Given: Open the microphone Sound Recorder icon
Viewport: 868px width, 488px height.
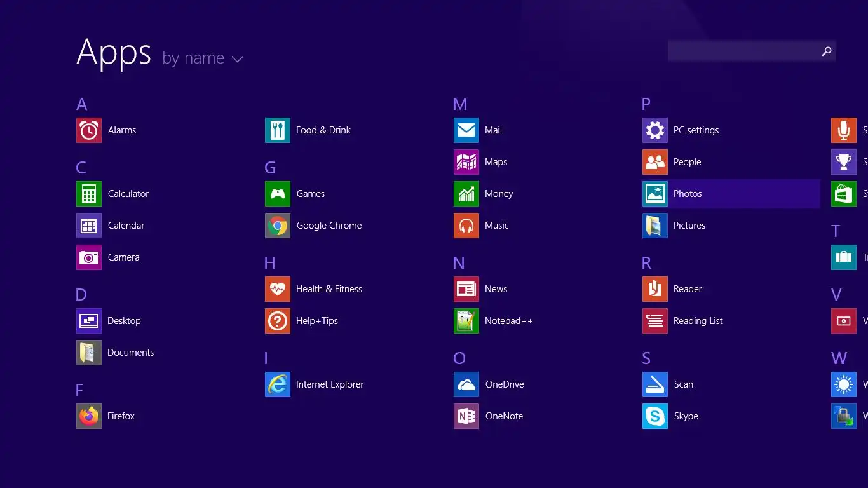Looking at the screenshot, I should tap(844, 130).
